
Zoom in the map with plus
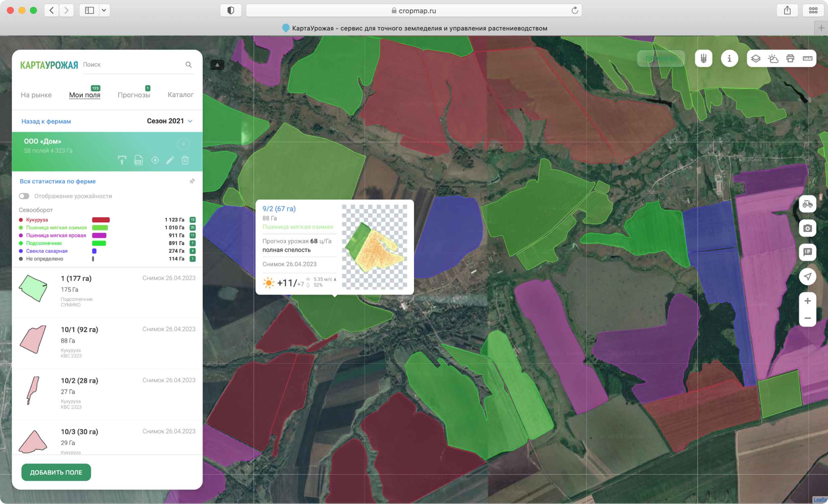(x=807, y=301)
